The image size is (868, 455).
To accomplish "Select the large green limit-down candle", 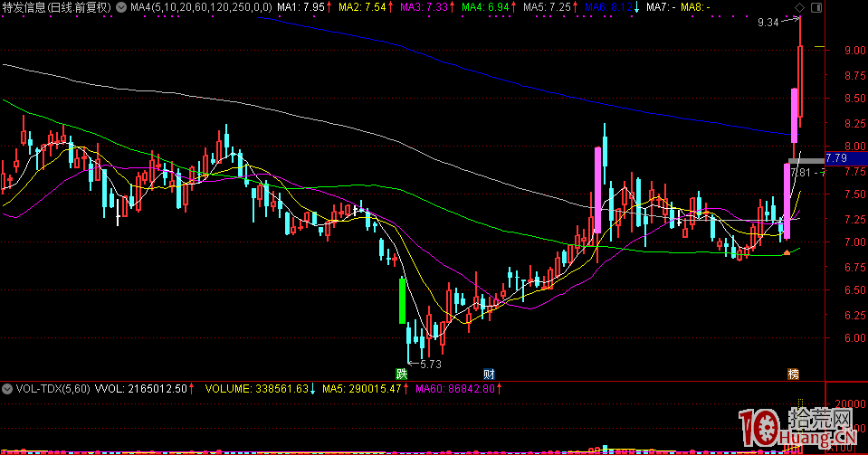I will (x=402, y=300).
